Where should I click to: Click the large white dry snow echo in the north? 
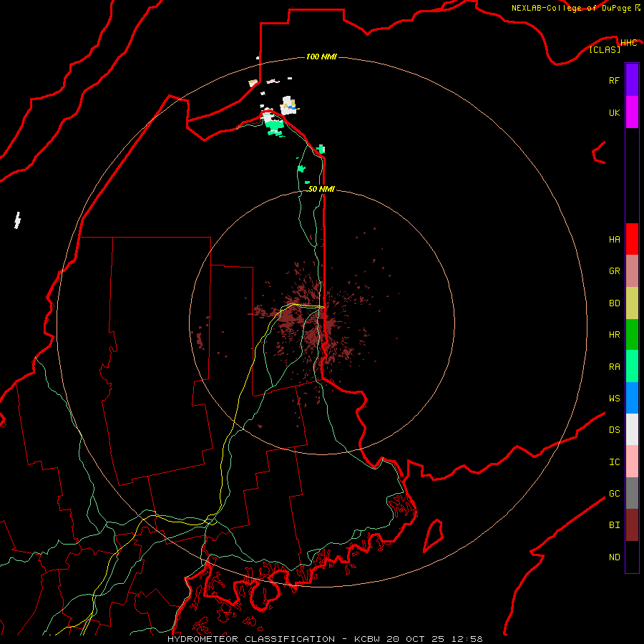click(x=288, y=106)
